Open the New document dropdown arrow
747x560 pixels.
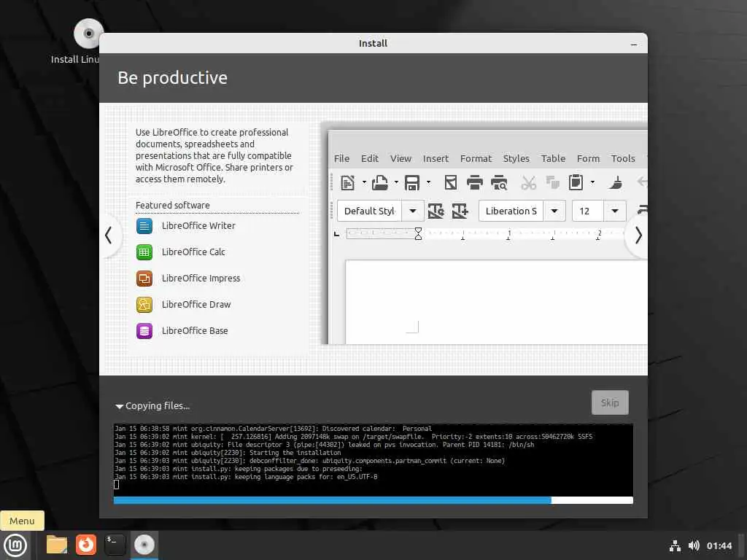tap(364, 182)
